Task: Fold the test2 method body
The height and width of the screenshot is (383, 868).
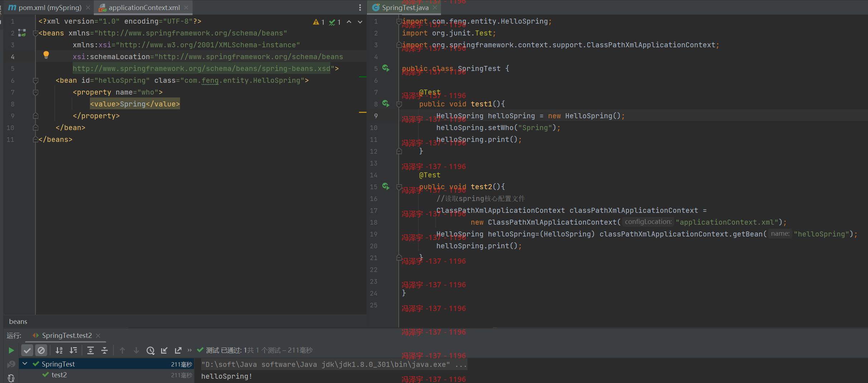Action: click(x=399, y=187)
